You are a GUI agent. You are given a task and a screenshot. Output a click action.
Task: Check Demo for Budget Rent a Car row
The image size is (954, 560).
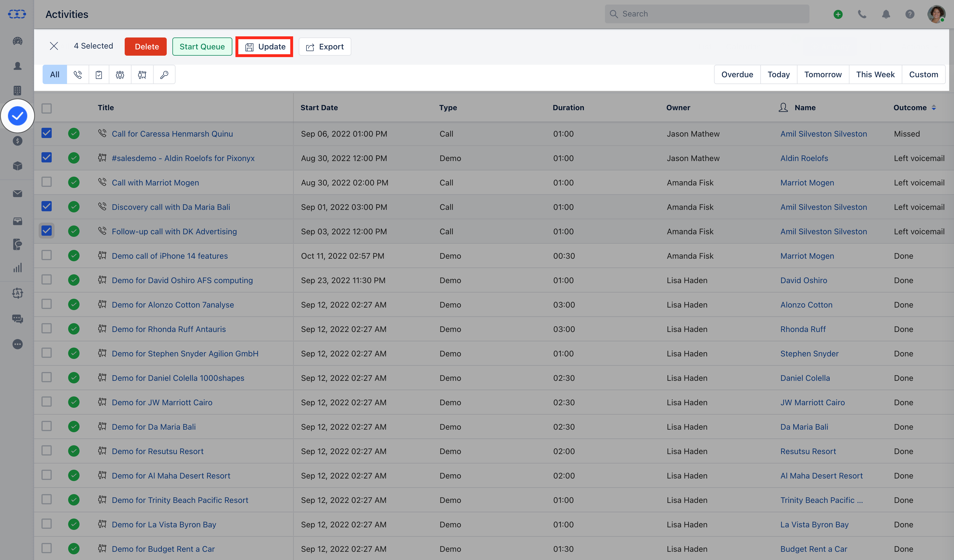(47, 548)
